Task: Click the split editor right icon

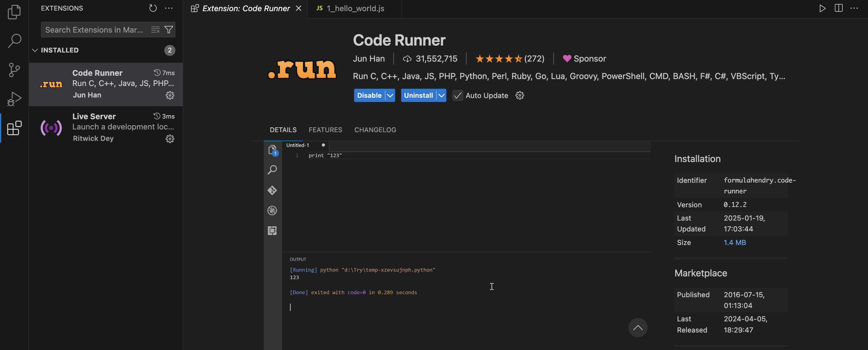Action: (839, 8)
